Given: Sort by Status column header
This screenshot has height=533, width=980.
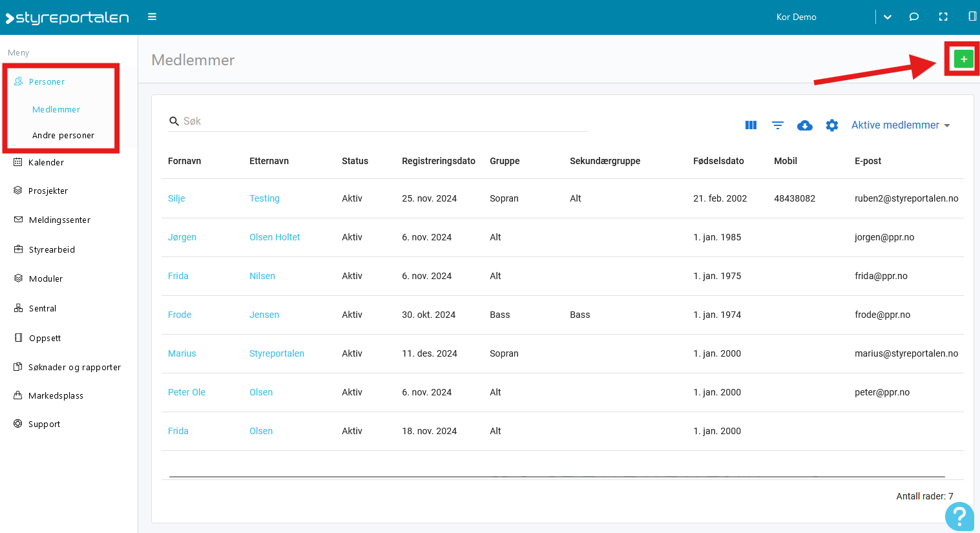Looking at the screenshot, I should [355, 161].
